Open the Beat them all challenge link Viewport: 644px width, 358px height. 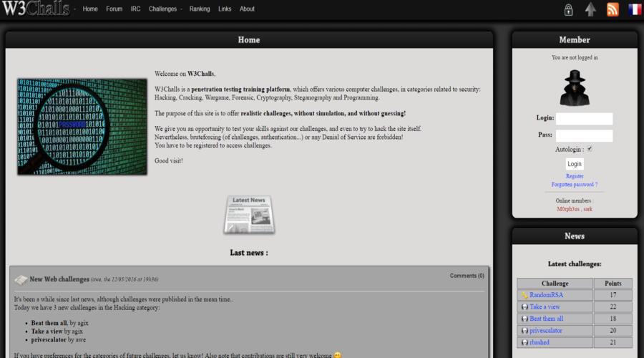[546, 319]
